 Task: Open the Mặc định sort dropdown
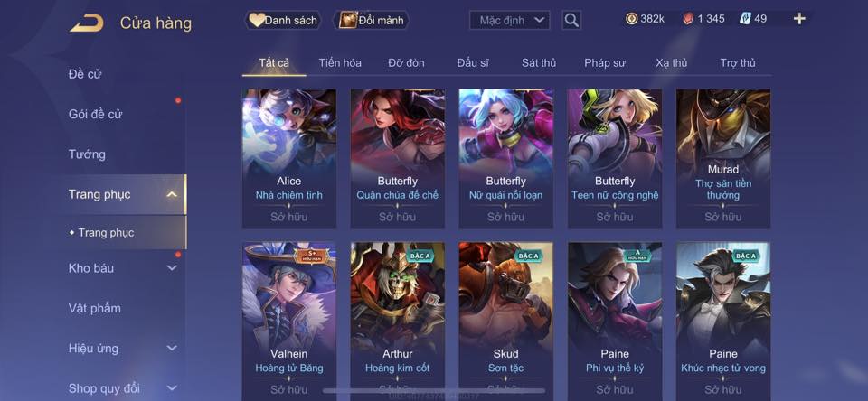coord(510,21)
